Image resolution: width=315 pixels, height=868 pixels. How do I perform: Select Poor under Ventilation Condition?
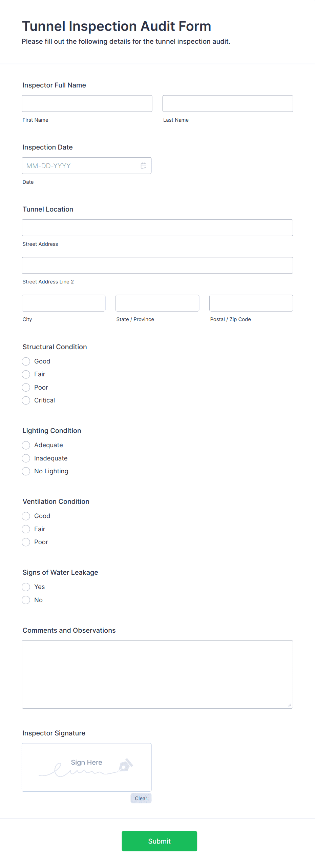pos(26,542)
